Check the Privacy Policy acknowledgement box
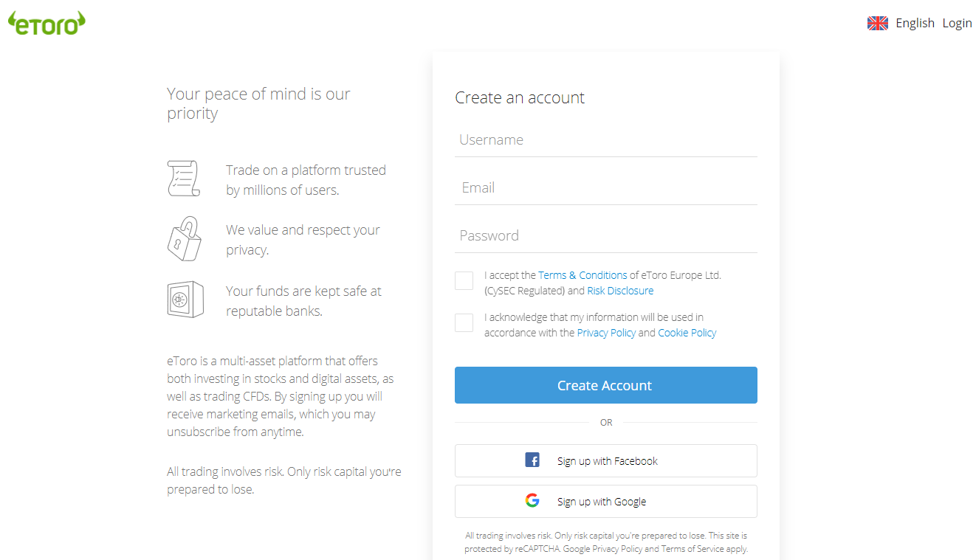Viewport: 976px width, 560px height. (x=464, y=323)
